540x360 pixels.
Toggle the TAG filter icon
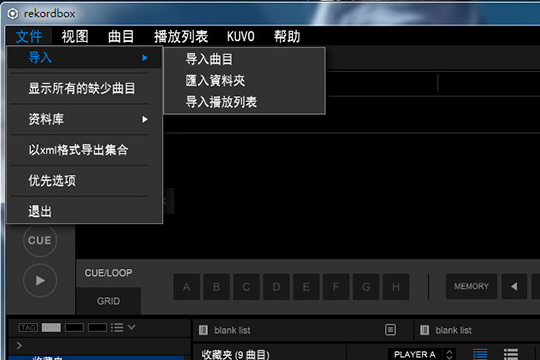pyautogui.click(x=28, y=327)
